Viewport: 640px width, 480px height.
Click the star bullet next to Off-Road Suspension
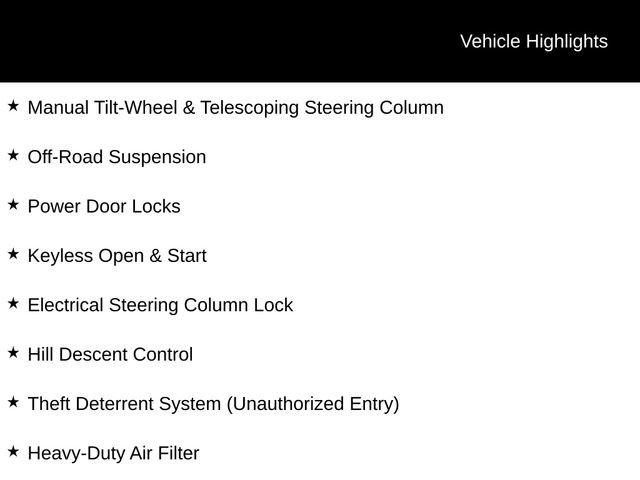tap(13, 155)
